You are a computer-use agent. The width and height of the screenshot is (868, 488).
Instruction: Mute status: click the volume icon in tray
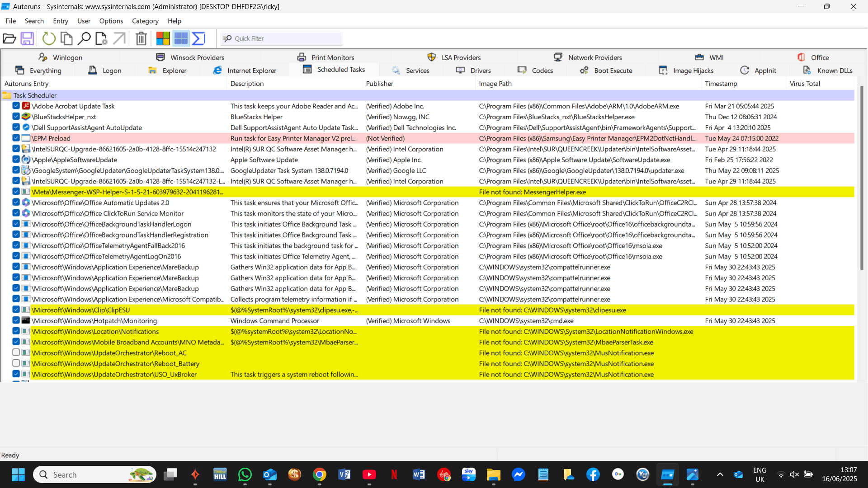point(795,474)
